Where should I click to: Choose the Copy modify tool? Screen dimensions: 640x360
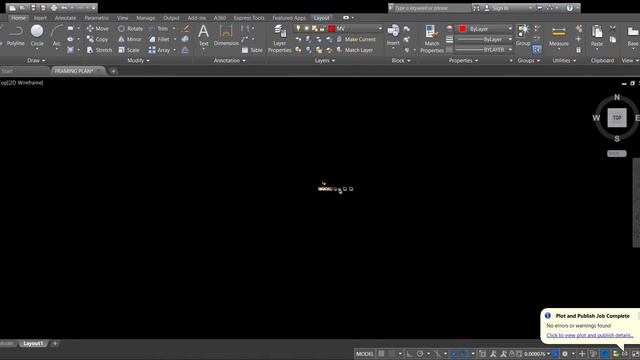tap(98, 39)
